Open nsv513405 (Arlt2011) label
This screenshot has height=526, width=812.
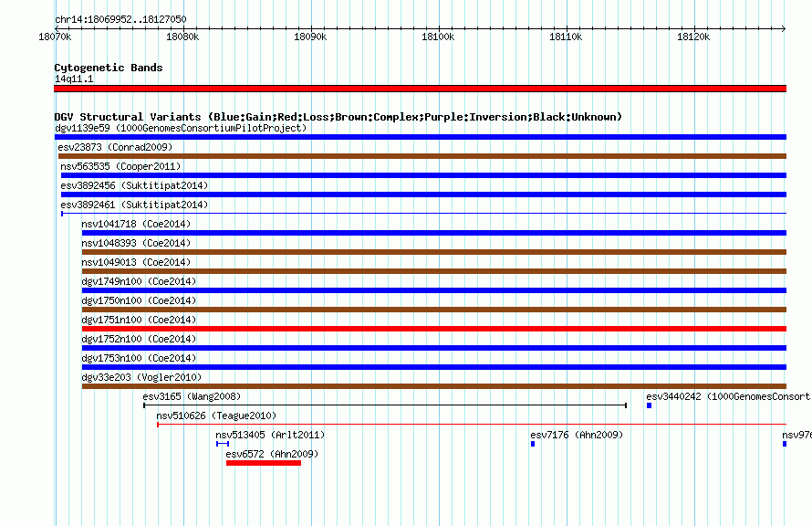[270, 435]
